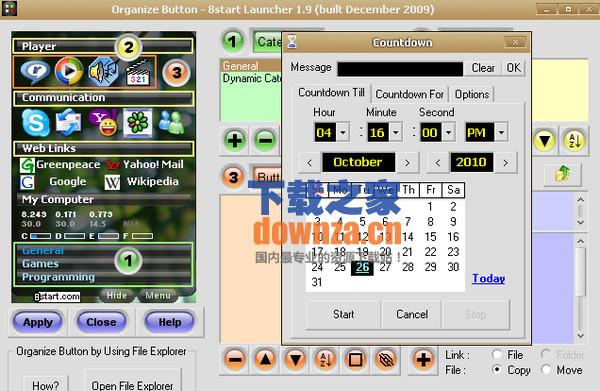Click the orange A-Z sort button

click(325, 360)
